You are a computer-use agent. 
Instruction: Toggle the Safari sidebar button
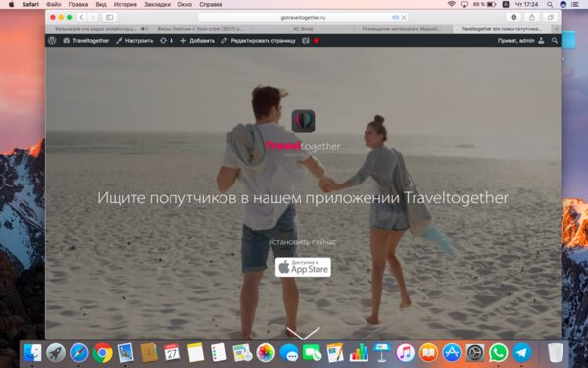point(109,17)
